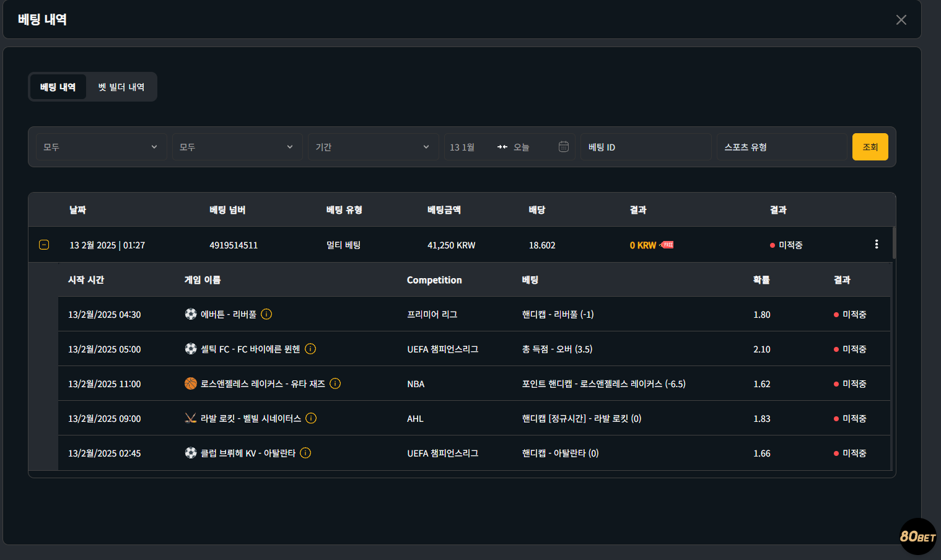
Task: Click the 1.80 odds value
Action: point(762,315)
